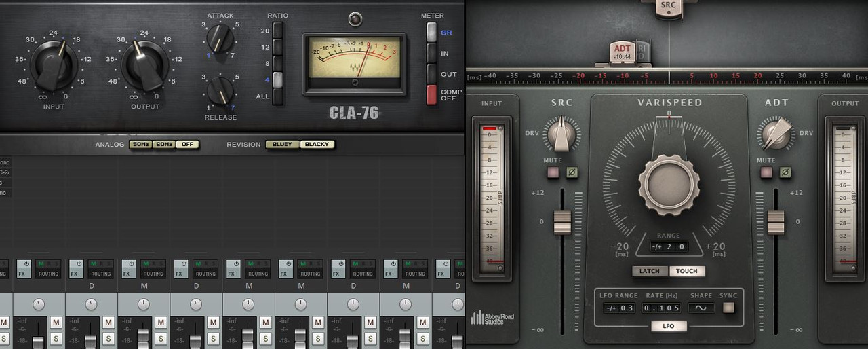This screenshot has height=349, width=868.
Task: Click the Varispeed Range value field
Action: tap(669, 247)
